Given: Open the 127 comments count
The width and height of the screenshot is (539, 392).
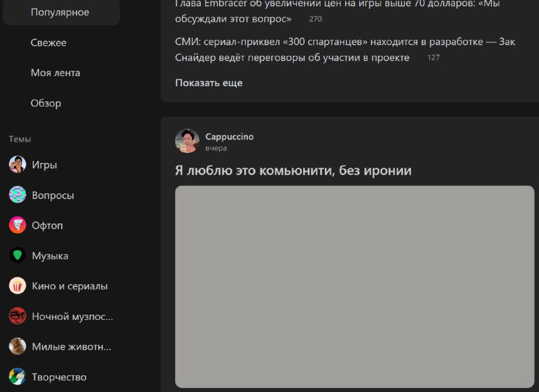Looking at the screenshot, I should pyautogui.click(x=433, y=57).
